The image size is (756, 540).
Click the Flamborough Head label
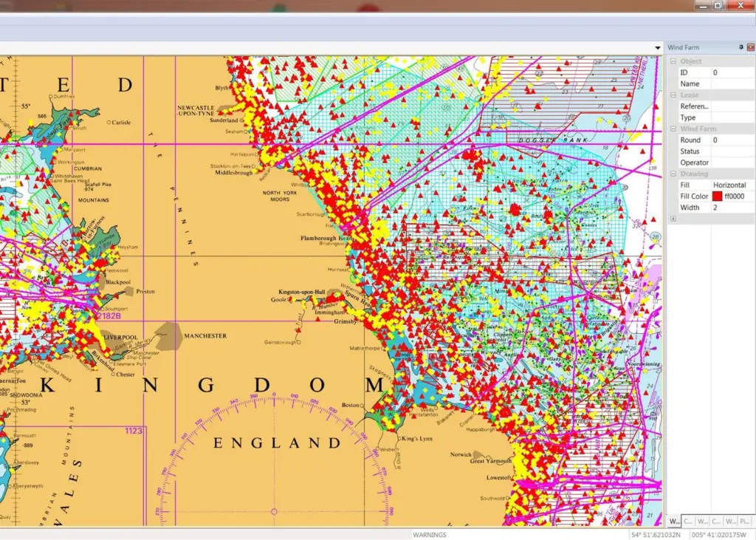326,239
